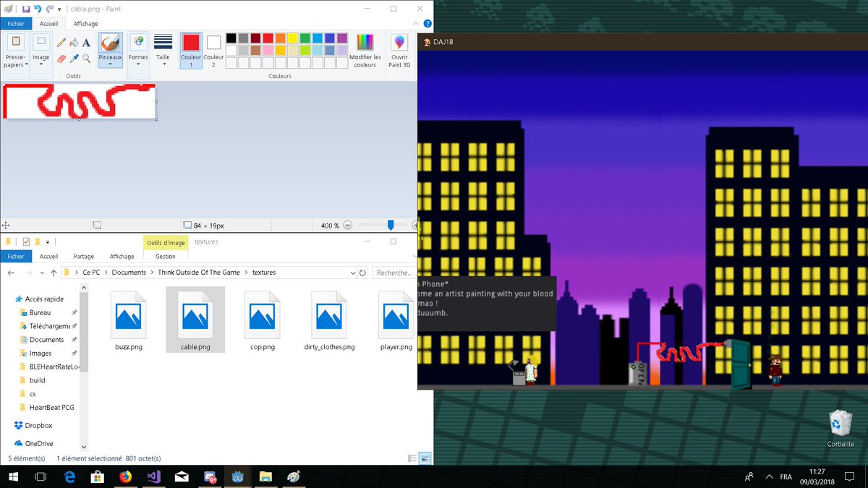Navigate to Documents in the breadcrumb path
This screenshot has height=488, width=868.
(x=129, y=273)
